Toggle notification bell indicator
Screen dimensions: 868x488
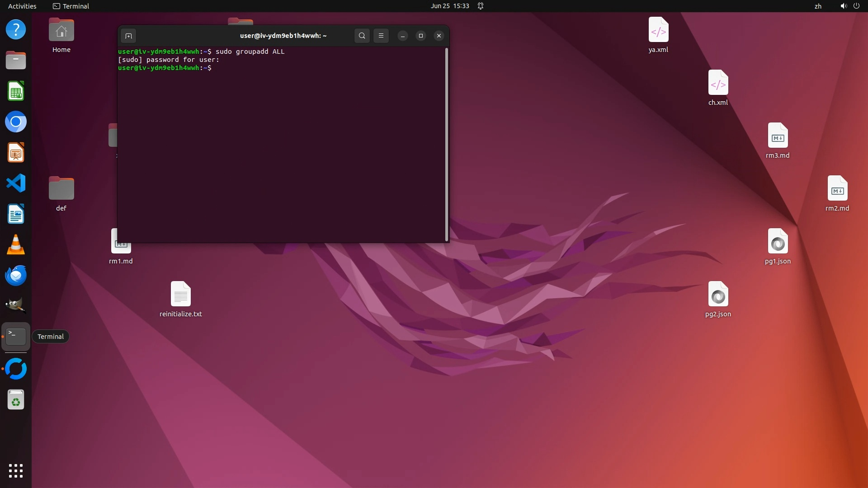481,6
